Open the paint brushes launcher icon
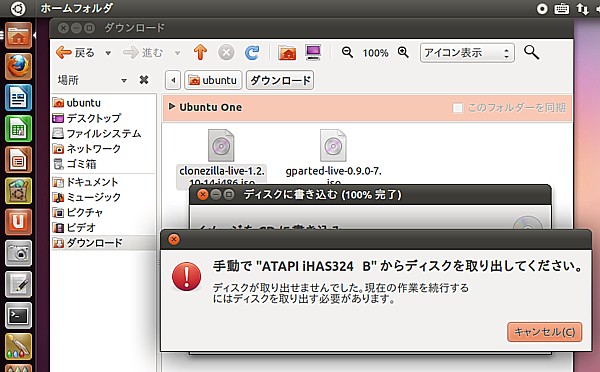Screen dimensions: 600x372 point(18,346)
